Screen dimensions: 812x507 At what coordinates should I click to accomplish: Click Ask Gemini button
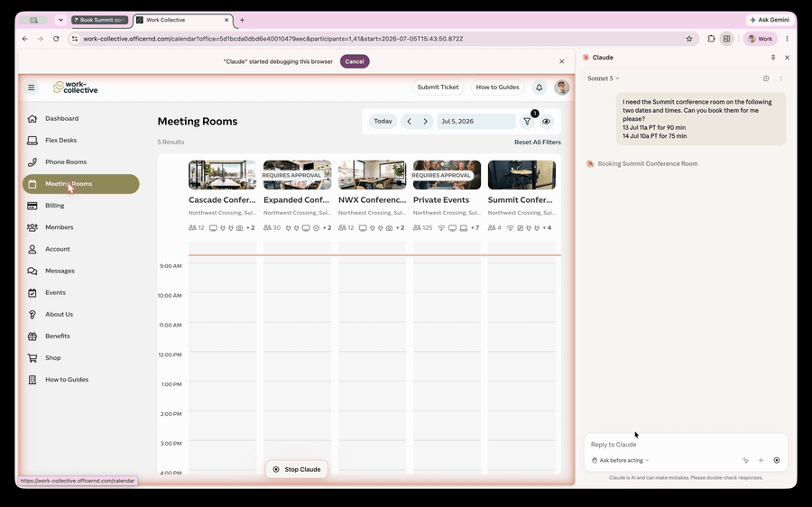click(x=770, y=20)
